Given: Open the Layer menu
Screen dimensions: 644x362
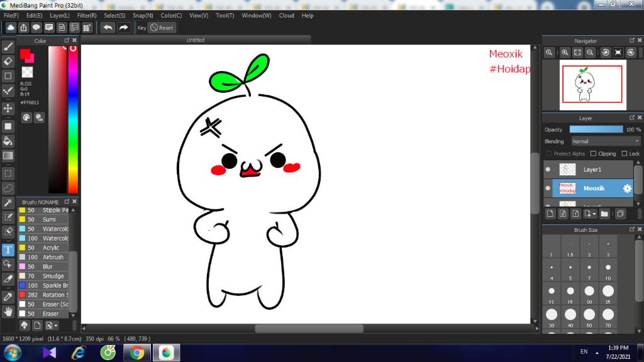Looking at the screenshot, I should coord(60,16).
